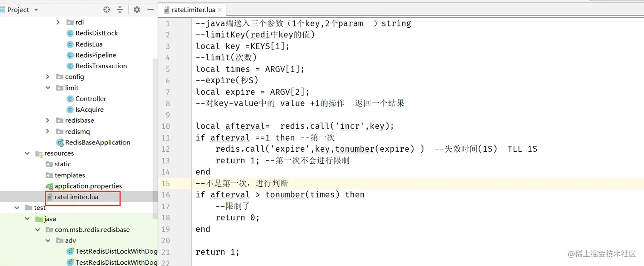Click the Locate/Select Opened File target icon
Viewport: 644px width, 266px height.
[x=106, y=9]
